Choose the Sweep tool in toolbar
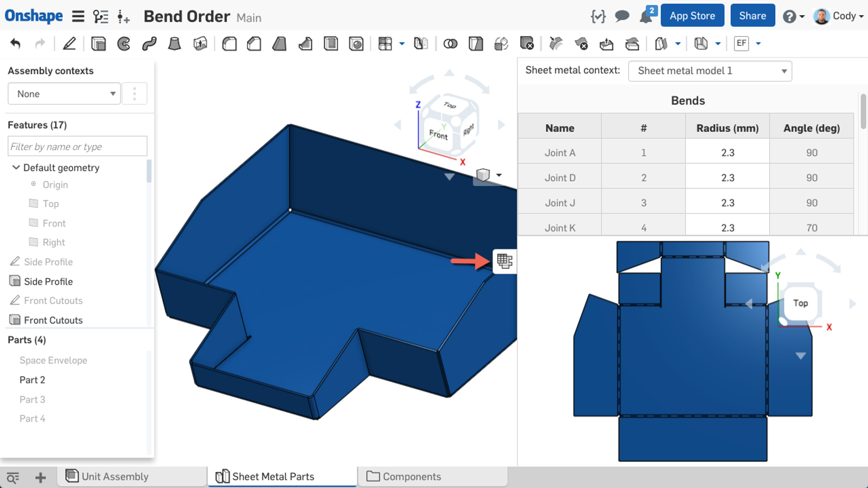The height and width of the screenshot is (488, 868). pyautogui.click(x=149, y=43)
